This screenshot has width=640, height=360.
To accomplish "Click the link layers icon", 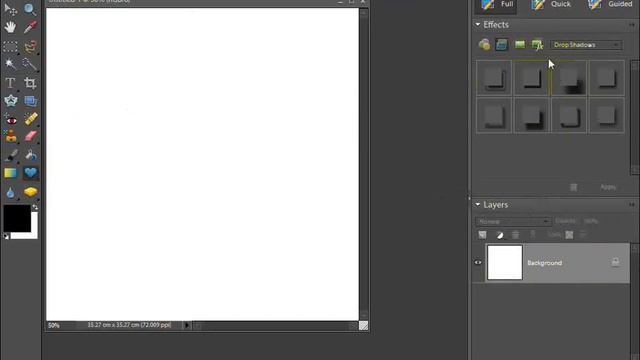I will point(533,235).
